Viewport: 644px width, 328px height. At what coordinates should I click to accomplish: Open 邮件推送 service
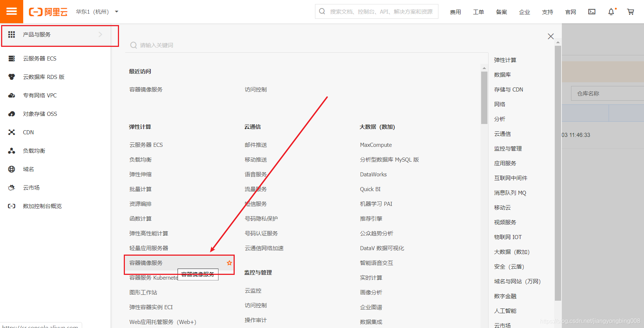256,145
